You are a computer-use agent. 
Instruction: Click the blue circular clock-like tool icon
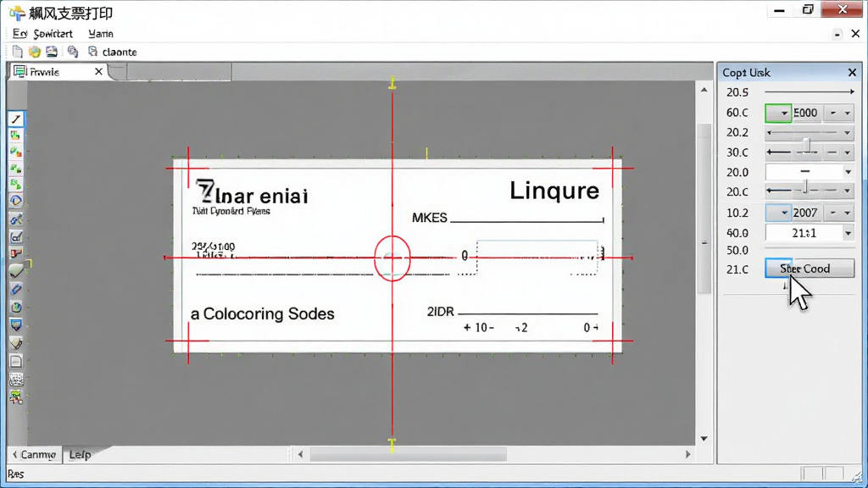pyautogui.click(x=16, y=201)
